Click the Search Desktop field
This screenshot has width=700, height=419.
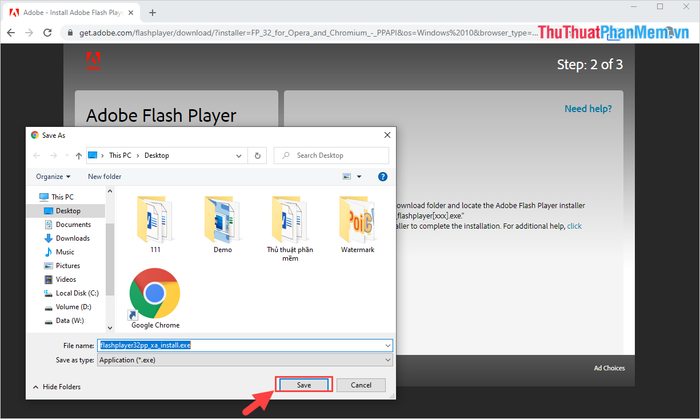point(331,155)
